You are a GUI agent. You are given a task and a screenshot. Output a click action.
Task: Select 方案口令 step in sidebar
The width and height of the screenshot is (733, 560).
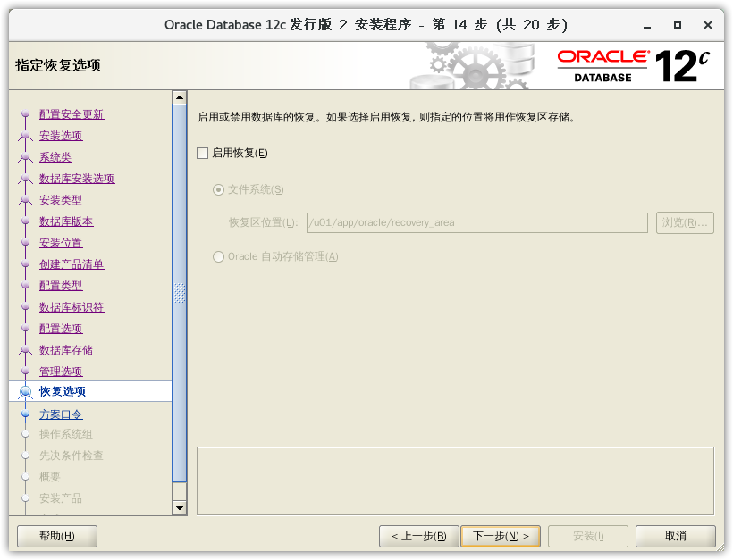tap(61, 414)
